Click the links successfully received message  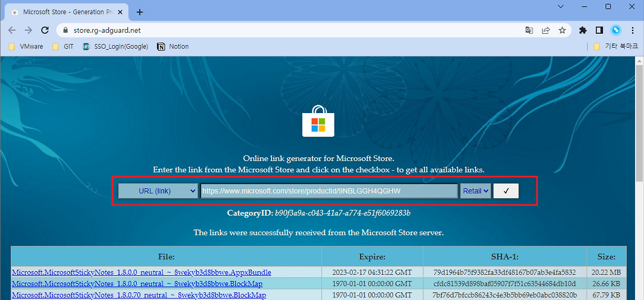(318, 233)
